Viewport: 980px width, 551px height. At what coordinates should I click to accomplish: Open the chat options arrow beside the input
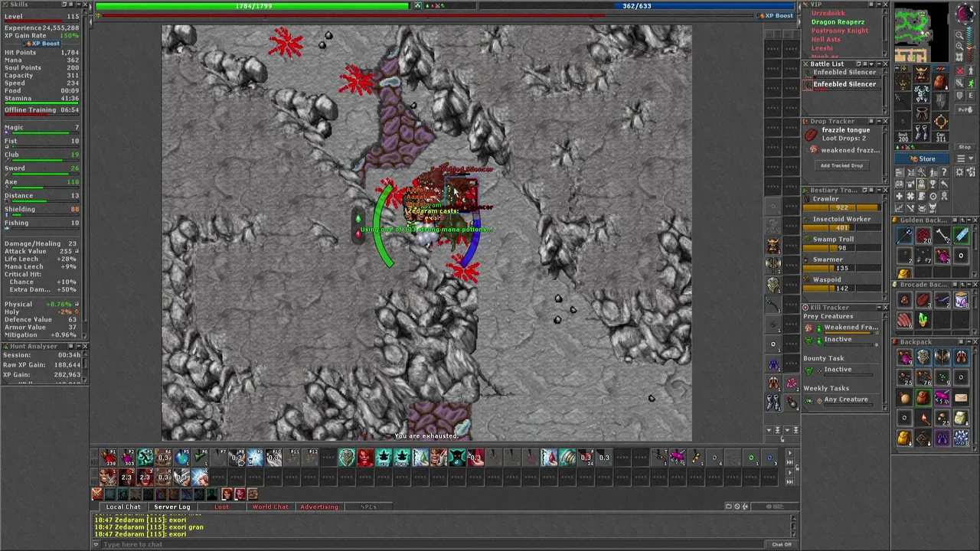(x=96, y=544)
